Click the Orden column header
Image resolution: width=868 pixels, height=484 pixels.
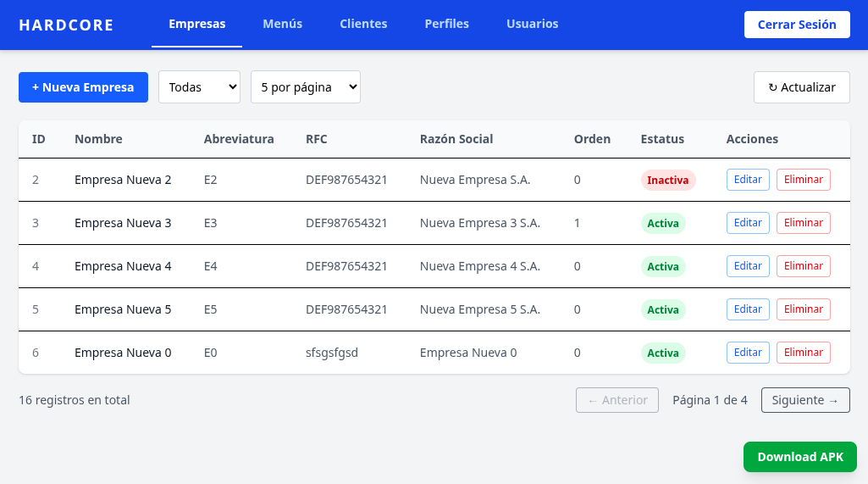(x=592, y=139)
